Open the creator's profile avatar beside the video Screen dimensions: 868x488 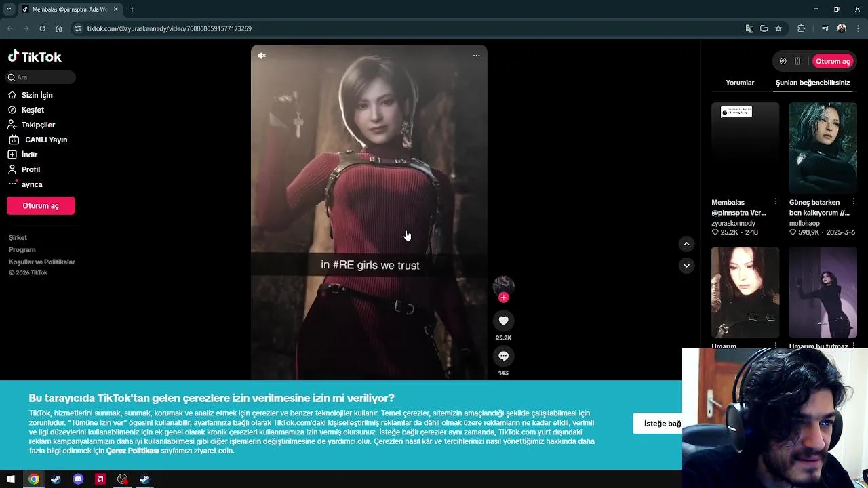coord(503,285)
